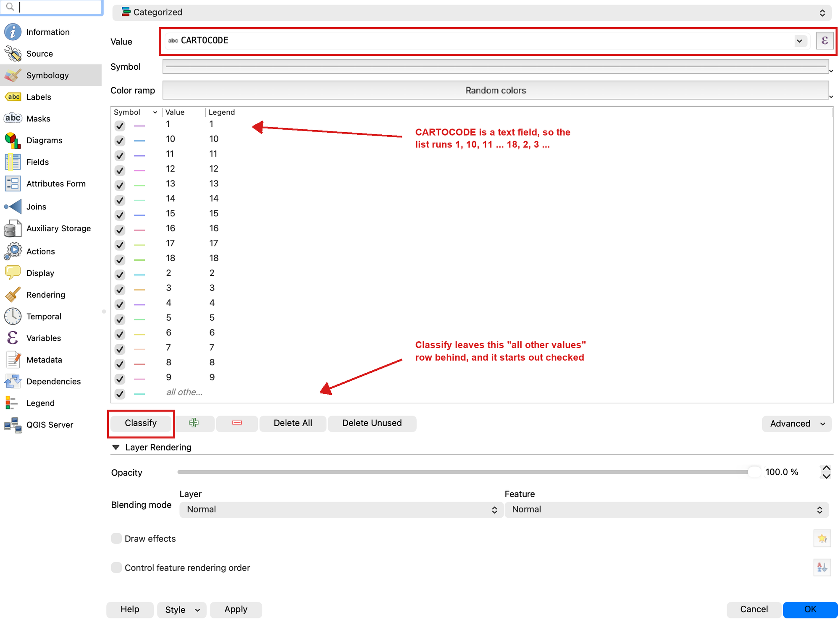
Task: Click the Delete Unused button
Action: [x=372, y=423]
